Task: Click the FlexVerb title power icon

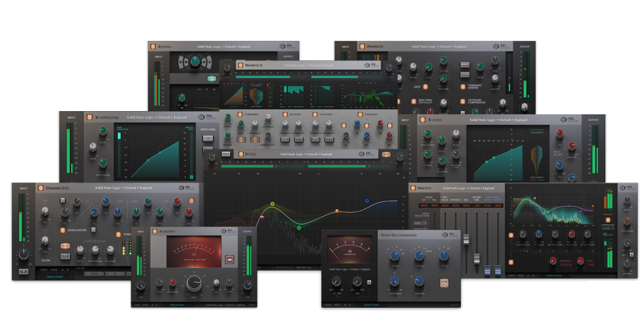Action: point(413,188)
